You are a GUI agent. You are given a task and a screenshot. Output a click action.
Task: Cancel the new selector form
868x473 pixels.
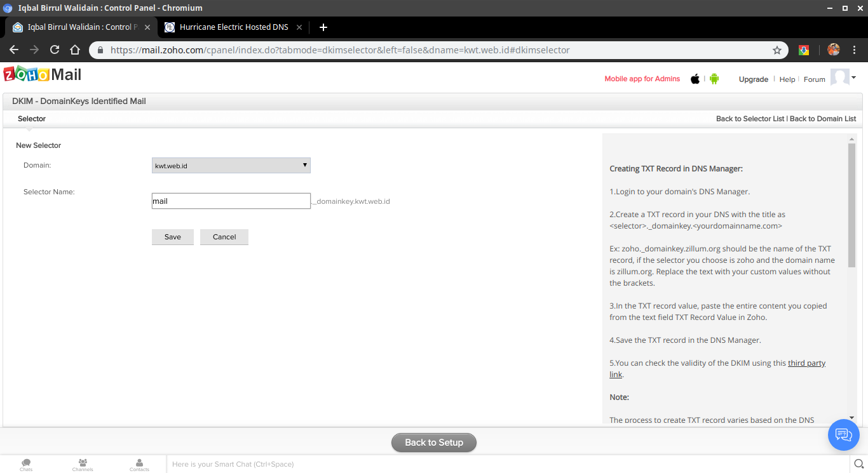click(224, 237)
